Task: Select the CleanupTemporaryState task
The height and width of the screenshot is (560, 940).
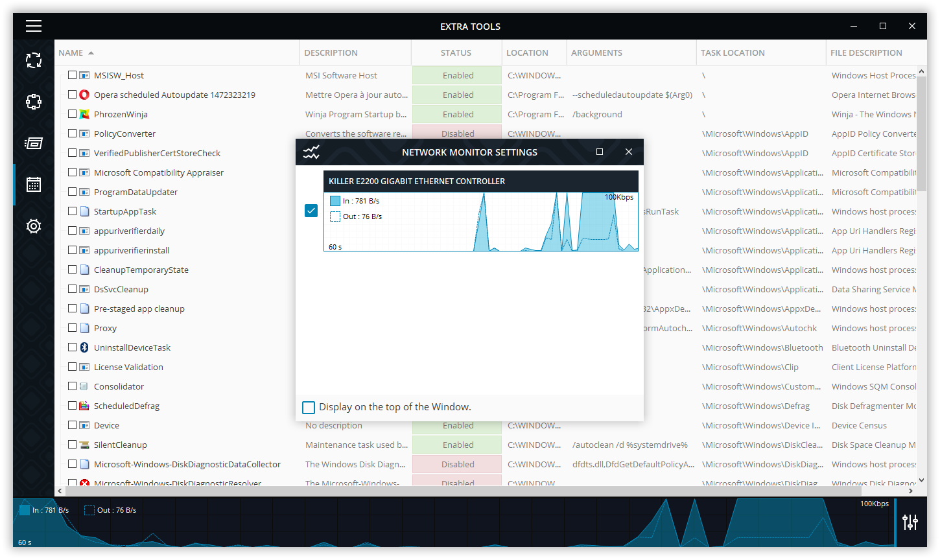Action: [141, 270]
